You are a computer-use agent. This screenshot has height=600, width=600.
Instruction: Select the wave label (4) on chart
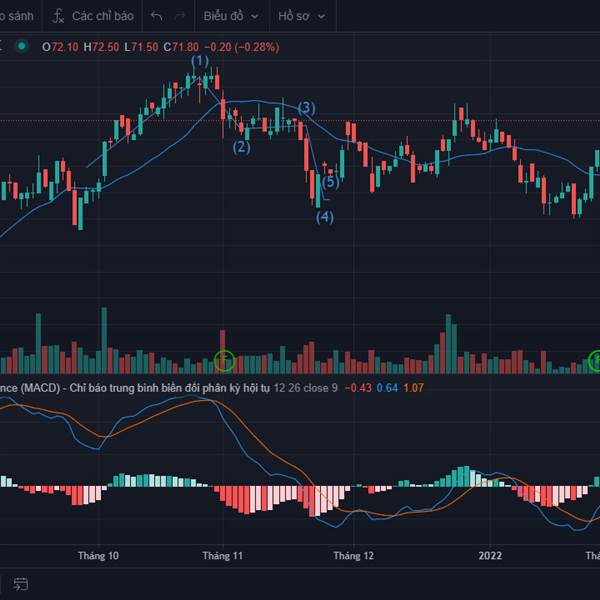point(325,216)
